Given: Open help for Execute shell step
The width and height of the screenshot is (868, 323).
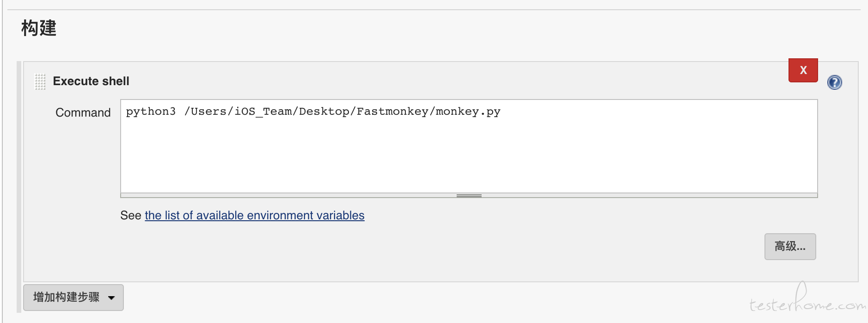Looking at the screenshot, I should 834,82.
